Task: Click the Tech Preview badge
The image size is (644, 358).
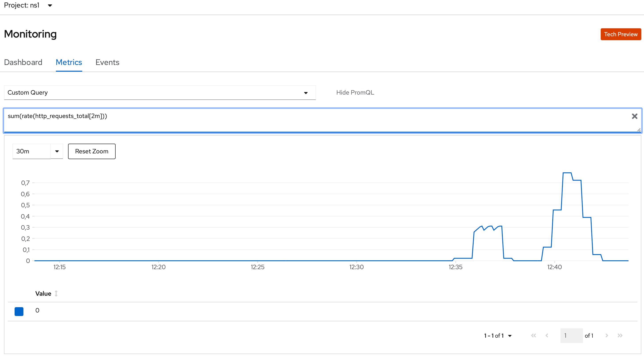Action: point(621,34)
